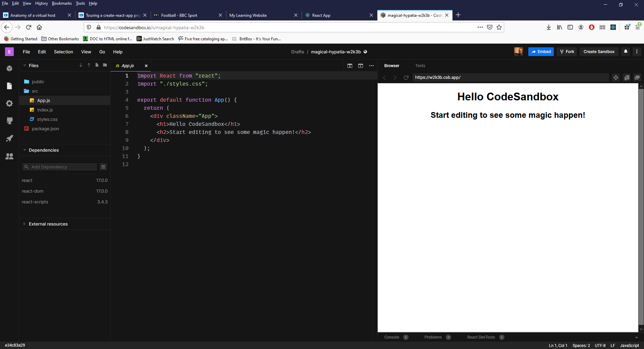This screenshot has height=349, width=644.
Task: Open the GitHub sidebar icon
Action: [x=9, y=121]
